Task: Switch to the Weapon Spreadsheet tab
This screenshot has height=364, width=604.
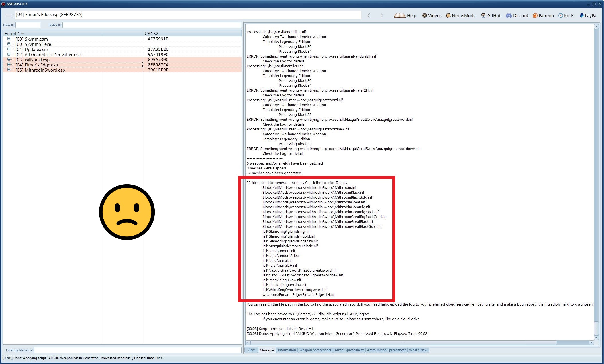Action: point(315,350)
